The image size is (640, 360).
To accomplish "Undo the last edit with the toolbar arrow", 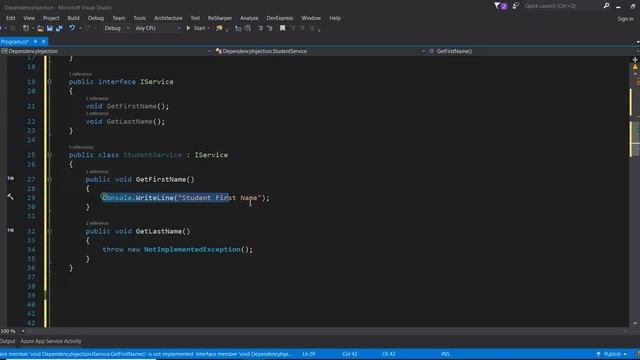I will pos(72,28).
